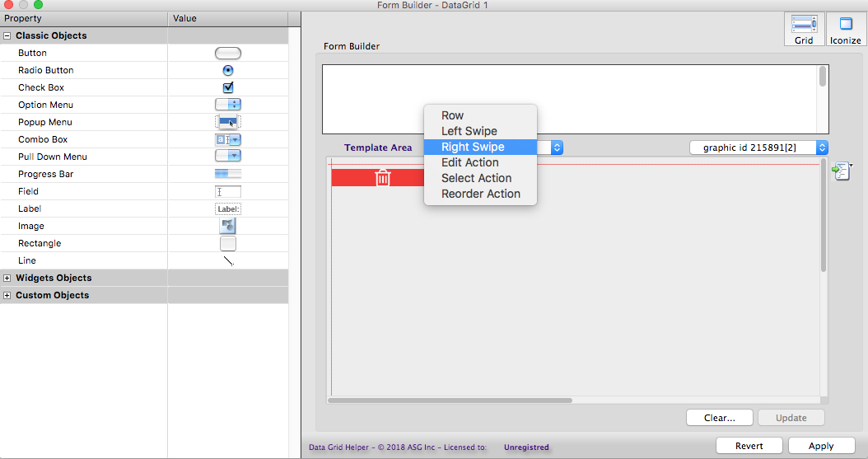This screenshot has height=459, width=868.
Task: Click the script icon beside template area
Action: [841, 171]
